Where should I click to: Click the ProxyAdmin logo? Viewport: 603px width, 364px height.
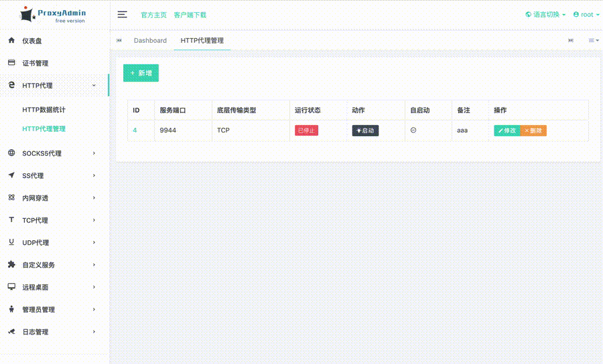[53, 15]
